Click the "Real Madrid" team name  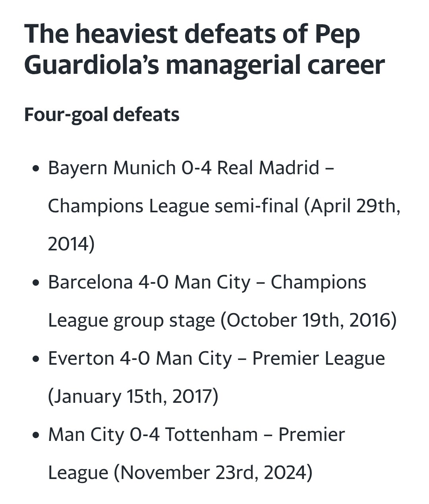[268, 168]
